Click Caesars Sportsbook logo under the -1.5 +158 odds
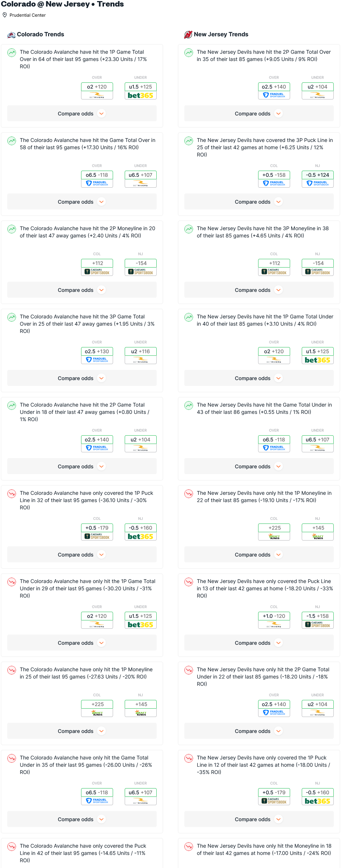341x868 pixels. 317,625
